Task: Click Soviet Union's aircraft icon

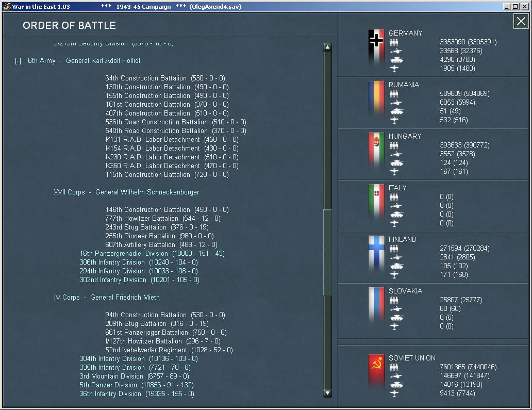Action: (394, 393)
